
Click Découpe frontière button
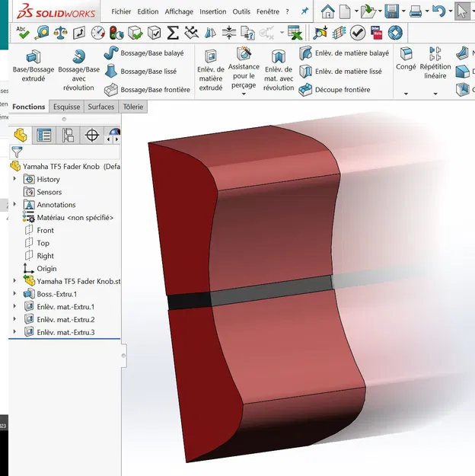334,90
